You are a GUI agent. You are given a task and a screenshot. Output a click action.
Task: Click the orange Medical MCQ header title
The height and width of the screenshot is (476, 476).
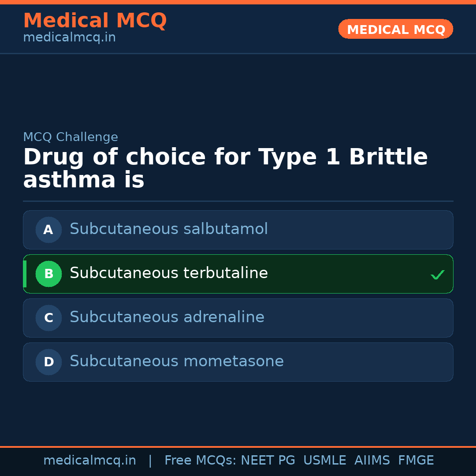[95, 21]
